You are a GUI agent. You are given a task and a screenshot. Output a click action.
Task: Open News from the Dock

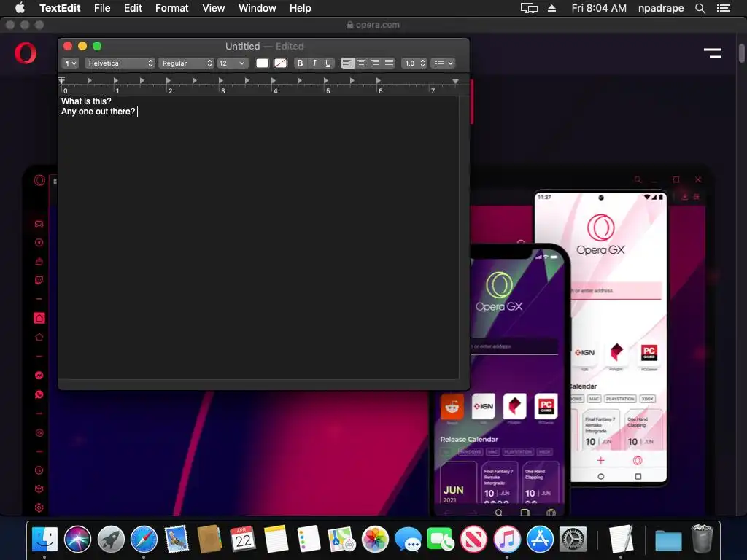(x=473, y=539)
